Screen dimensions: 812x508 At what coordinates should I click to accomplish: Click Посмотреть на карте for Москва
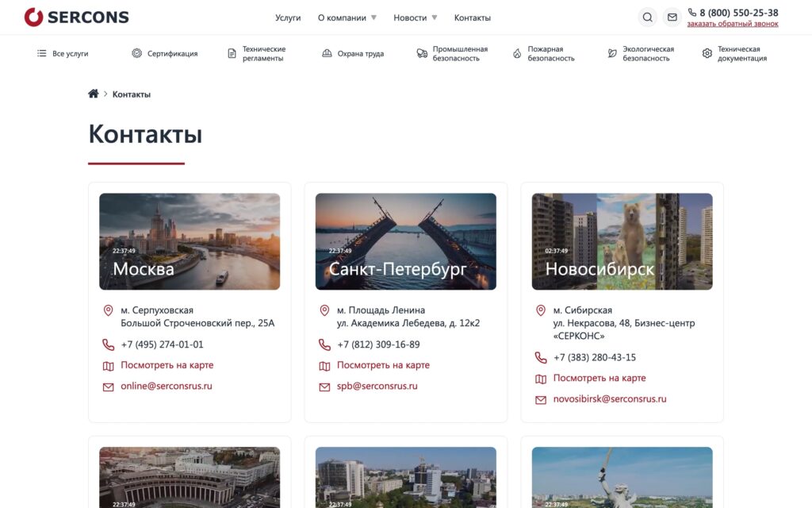click(167, 365)
